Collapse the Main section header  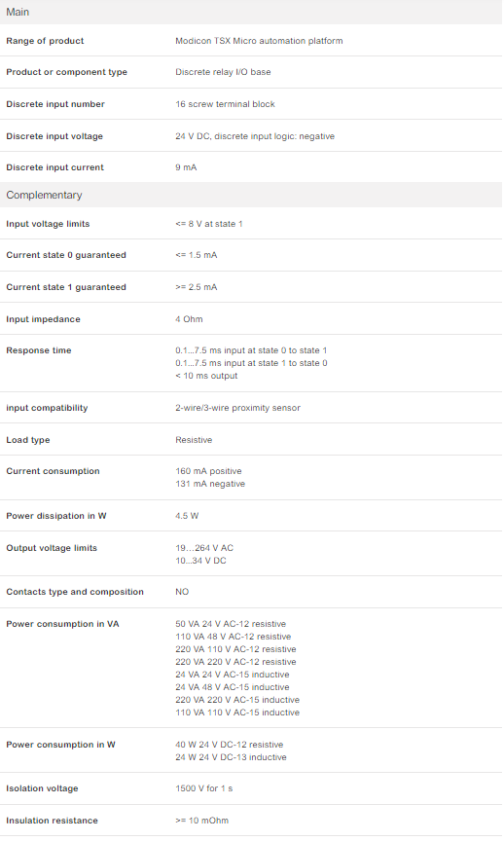[251, 12]
